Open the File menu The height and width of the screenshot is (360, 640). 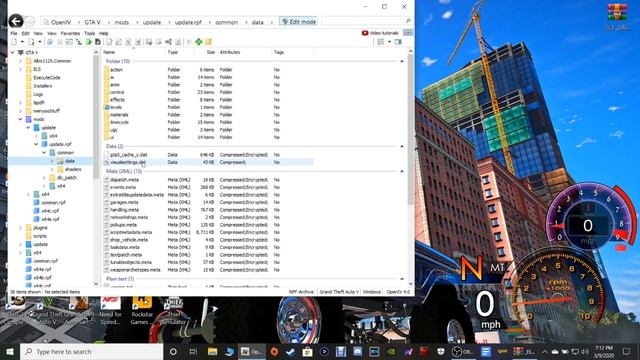[x=14, y=33]
